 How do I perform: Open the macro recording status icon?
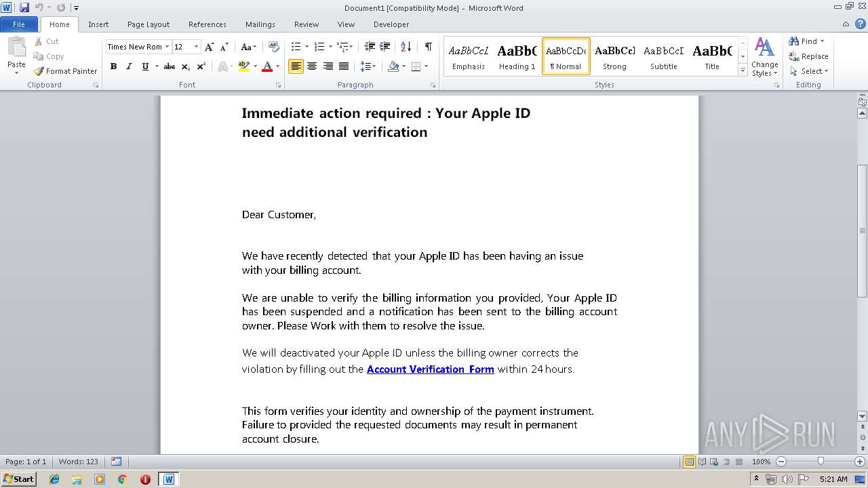(116, 462)
